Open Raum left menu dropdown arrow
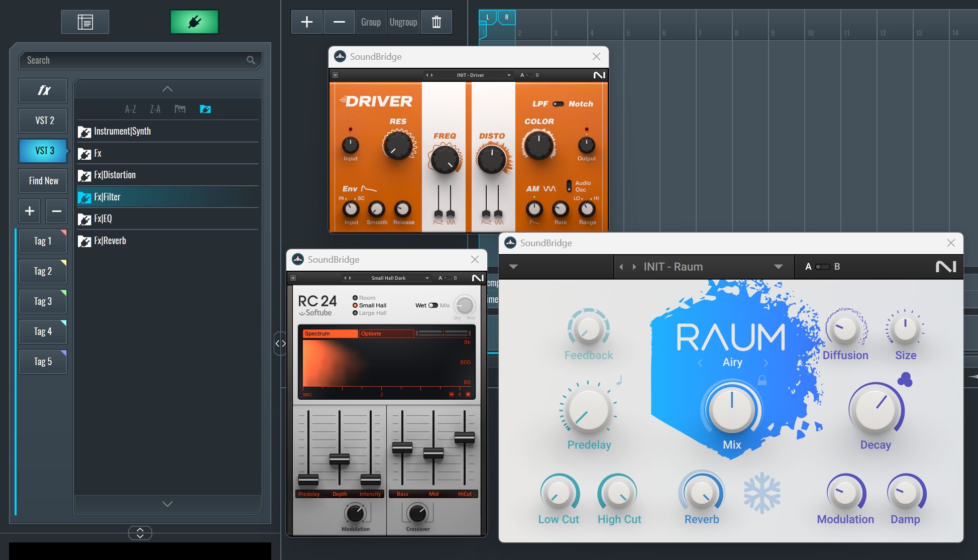Viewport: 978px width, 560px height. 513,267
